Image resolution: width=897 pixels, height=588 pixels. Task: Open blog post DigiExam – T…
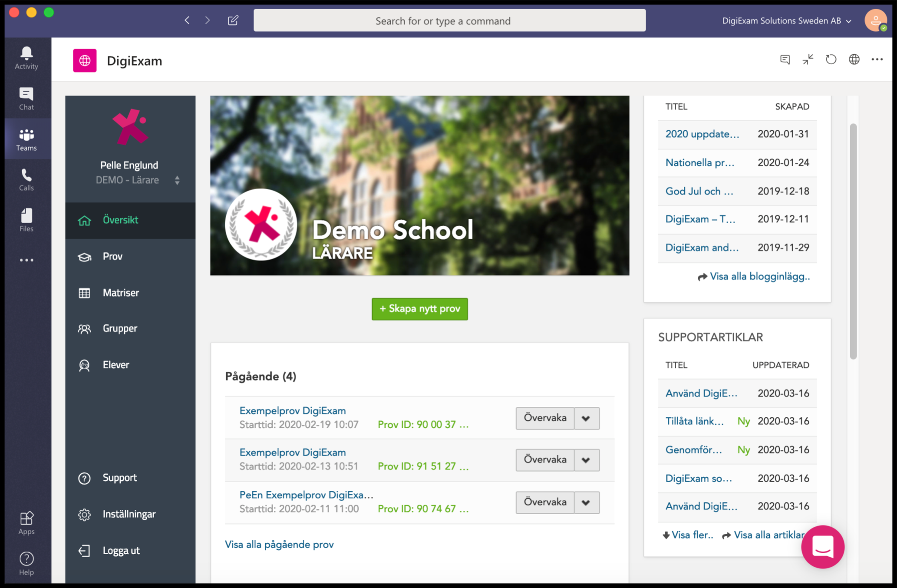700,219
